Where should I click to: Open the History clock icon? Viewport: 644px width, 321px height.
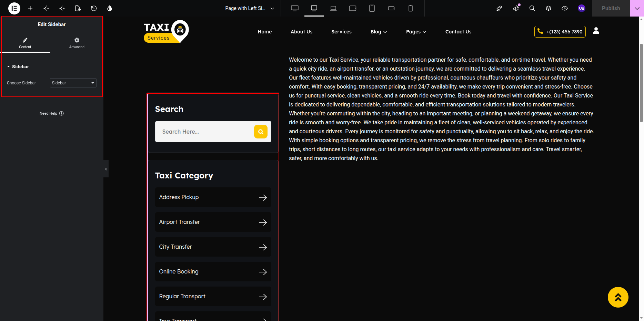point(94,8)
